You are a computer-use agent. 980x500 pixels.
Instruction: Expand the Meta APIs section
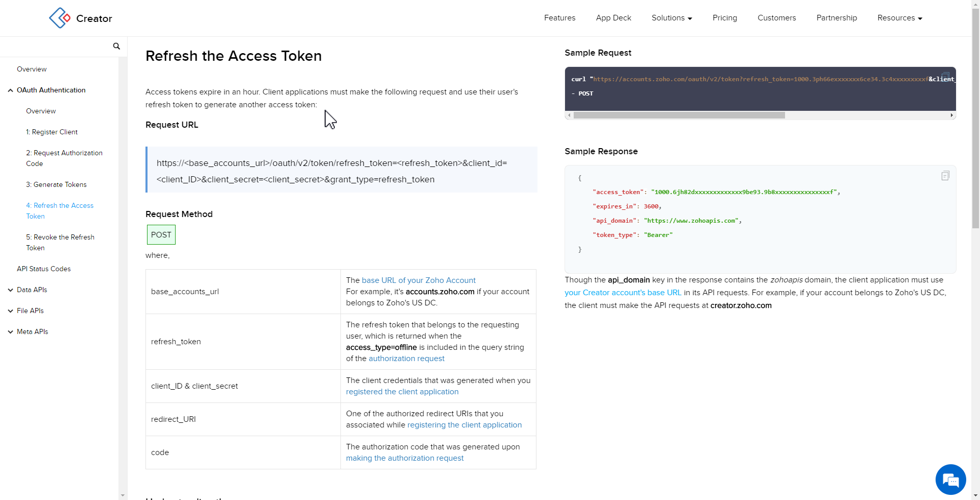pyautogui.click(x=32, y=331)
